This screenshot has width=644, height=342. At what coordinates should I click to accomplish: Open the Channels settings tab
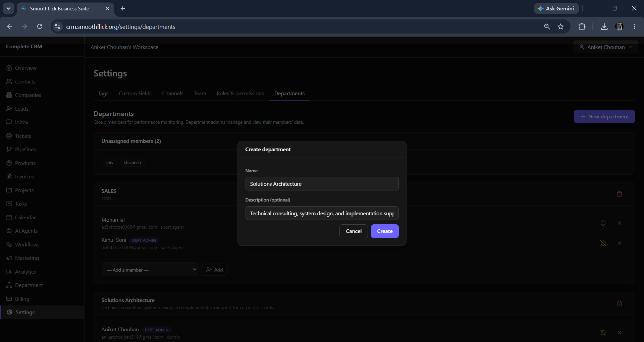(x=172, y=94)
